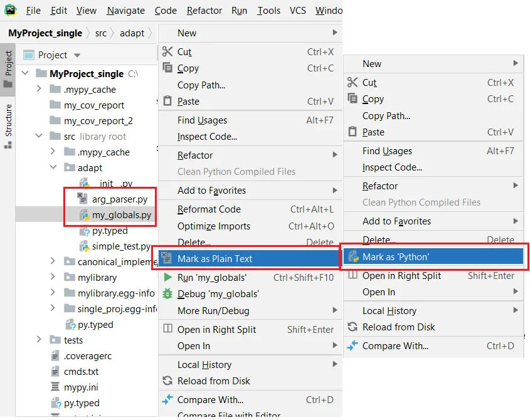Image resolution: width=530 pixels, height=420 pixels.
Task: Click the green Run 'my_globals' play icon
Action: 167,277
